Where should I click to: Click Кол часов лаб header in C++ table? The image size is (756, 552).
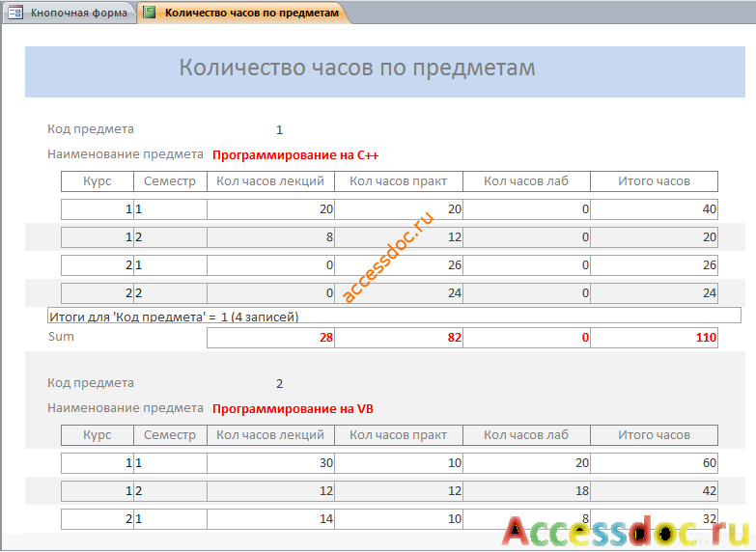pos(526,181)
